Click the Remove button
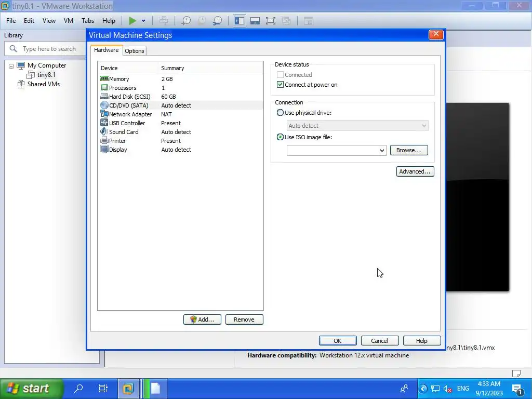This screenshot has height=399, width=532. tap(244, 320)
